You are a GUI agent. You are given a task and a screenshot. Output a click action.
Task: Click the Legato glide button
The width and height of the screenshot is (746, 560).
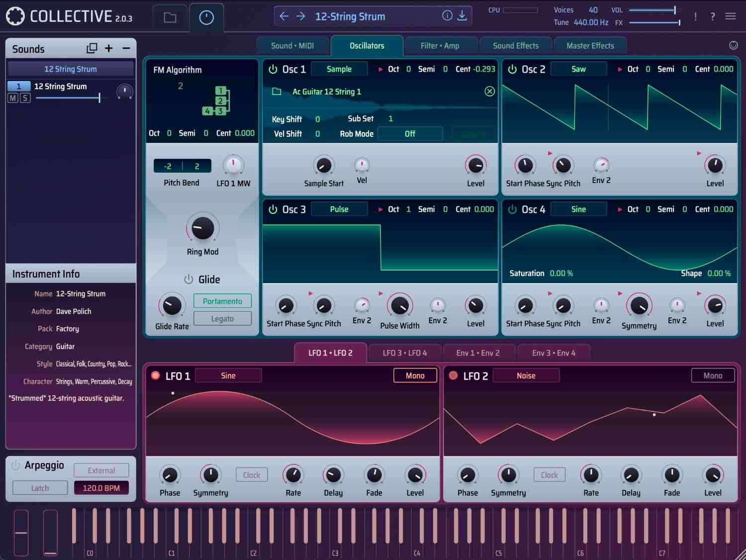222,319
